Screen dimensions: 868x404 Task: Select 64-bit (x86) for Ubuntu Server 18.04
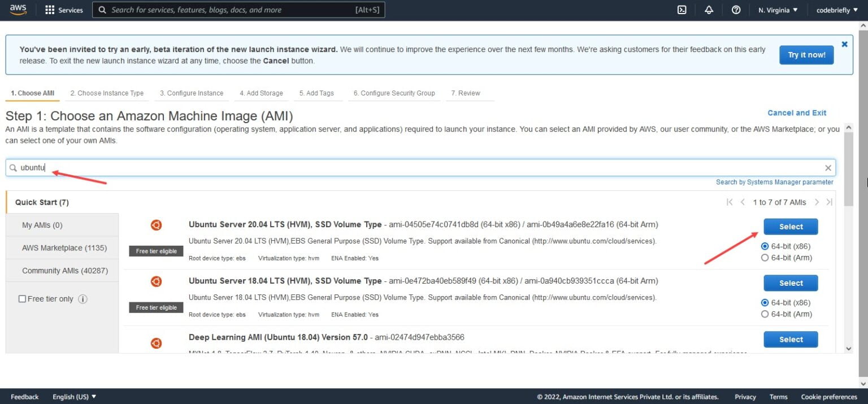tap(765, 302)
